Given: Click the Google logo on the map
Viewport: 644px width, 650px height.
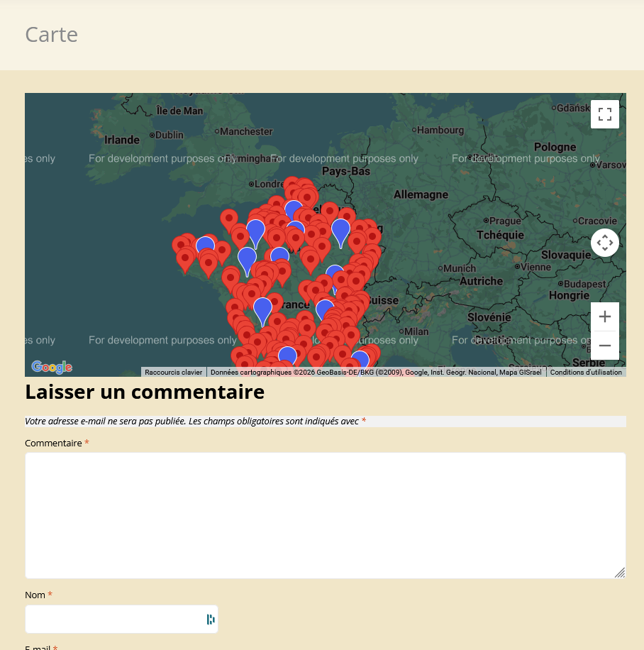Looking at the screenshot, I should point(52,367).
